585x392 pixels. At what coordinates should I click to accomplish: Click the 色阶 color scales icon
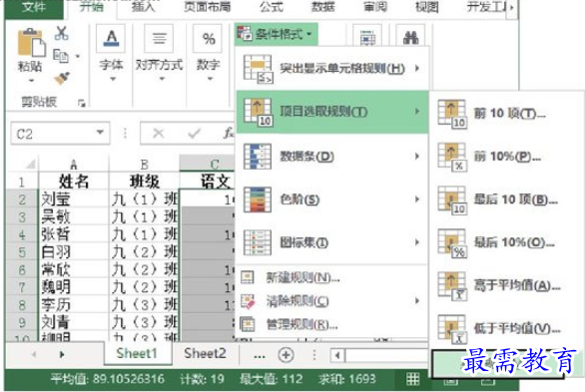[258, 199]
